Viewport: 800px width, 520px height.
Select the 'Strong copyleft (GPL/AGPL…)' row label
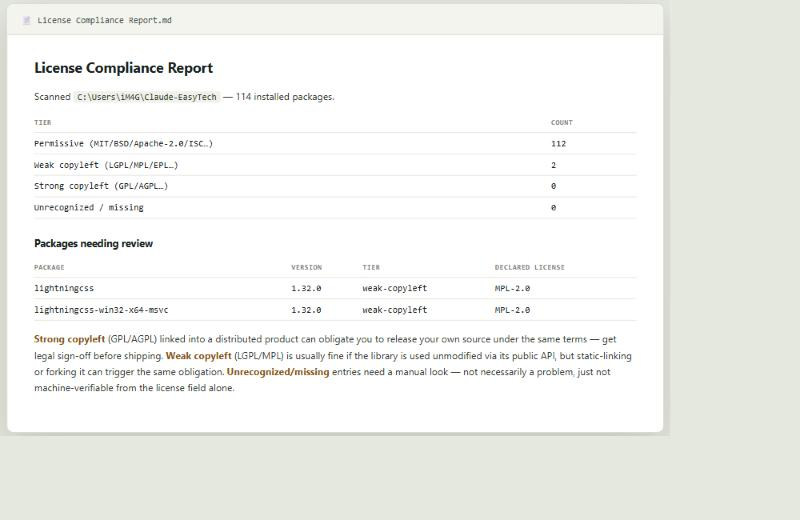[x=101, y=186]
